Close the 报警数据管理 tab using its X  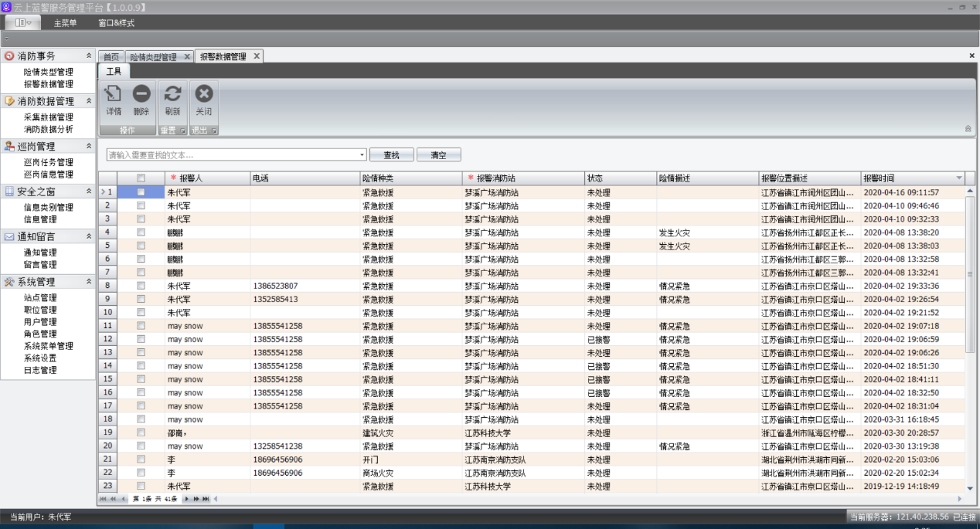pos(257,56)
